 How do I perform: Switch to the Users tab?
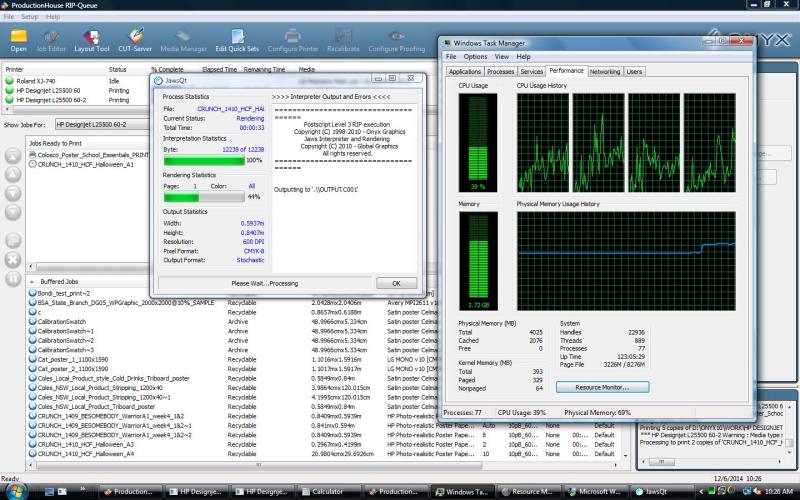(634, 71)
